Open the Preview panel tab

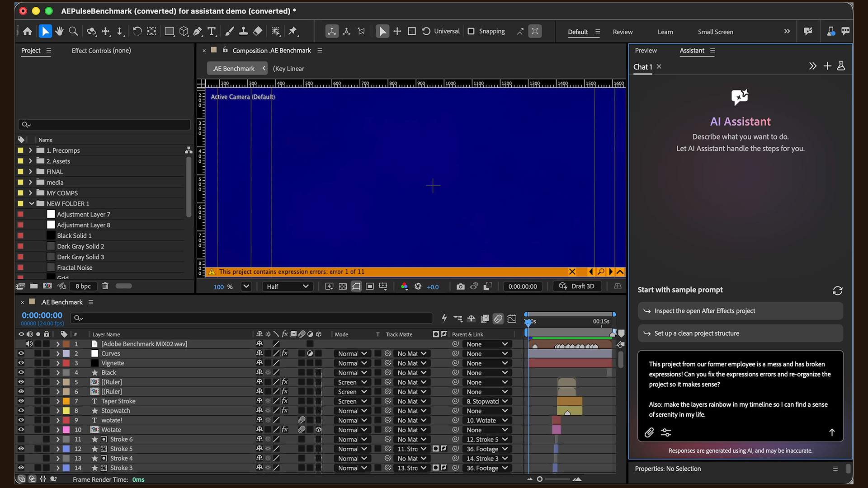coord(646,51)
